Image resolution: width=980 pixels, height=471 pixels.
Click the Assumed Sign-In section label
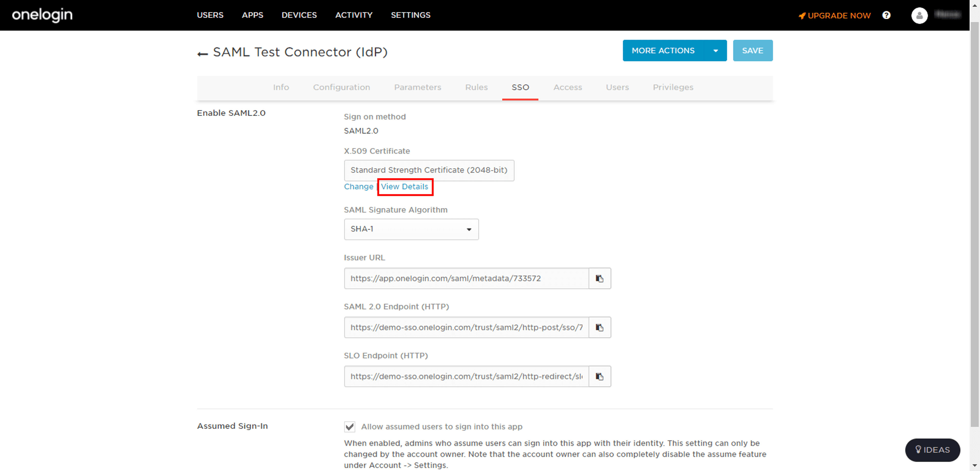point(232,426)
